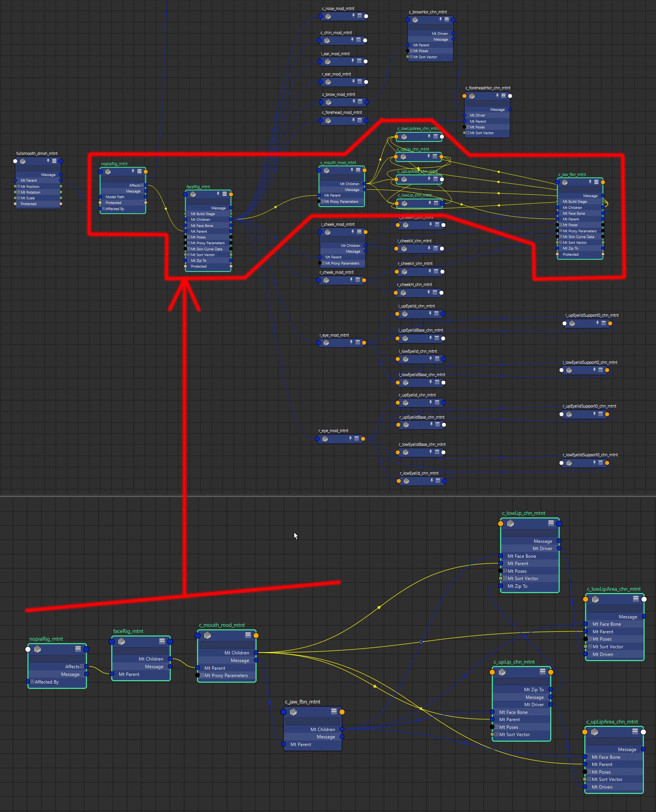Toggle the pin on r_cheekV_chn_mtnt node

[430, 271]
